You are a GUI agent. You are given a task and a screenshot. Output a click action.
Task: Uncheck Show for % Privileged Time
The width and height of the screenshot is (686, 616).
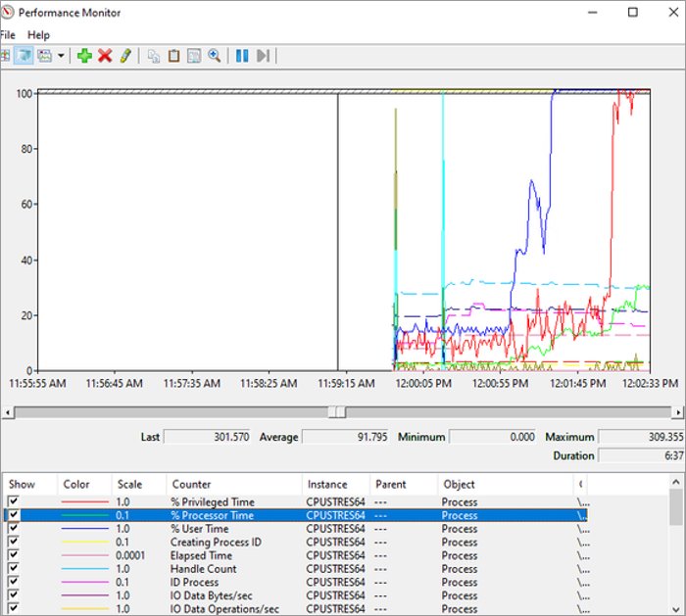(14, 501)
